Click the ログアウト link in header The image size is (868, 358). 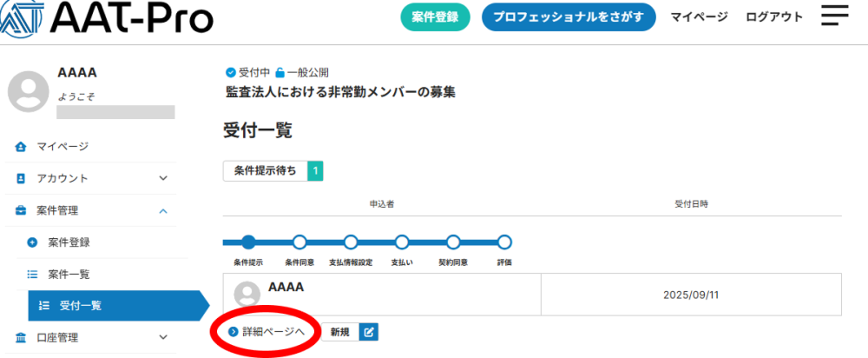click(x=774, y=17)
